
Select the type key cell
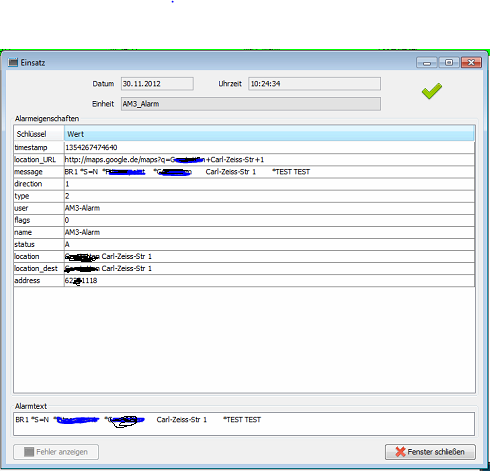click(39, 196)
